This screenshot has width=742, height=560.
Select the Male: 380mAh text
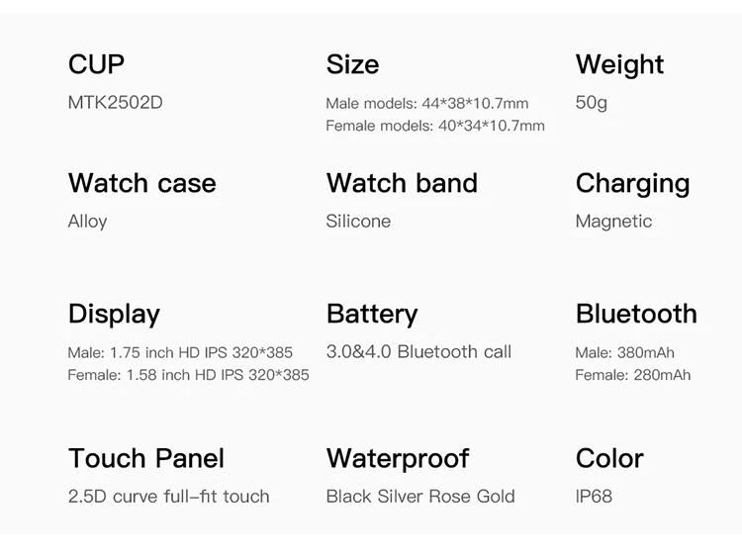(x=624, y=352)
